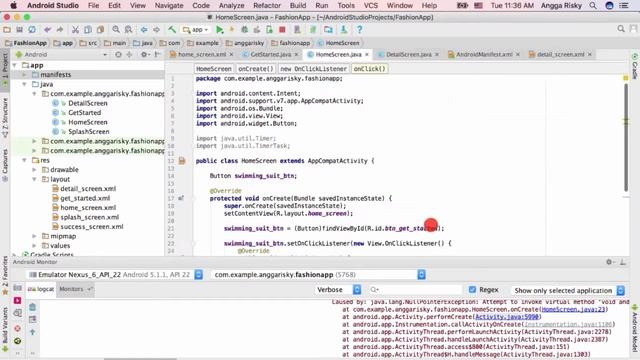This screenshot has width=640, height=360.
Task: Select DetailScreen class in project tree
Action: pos(88,103)
